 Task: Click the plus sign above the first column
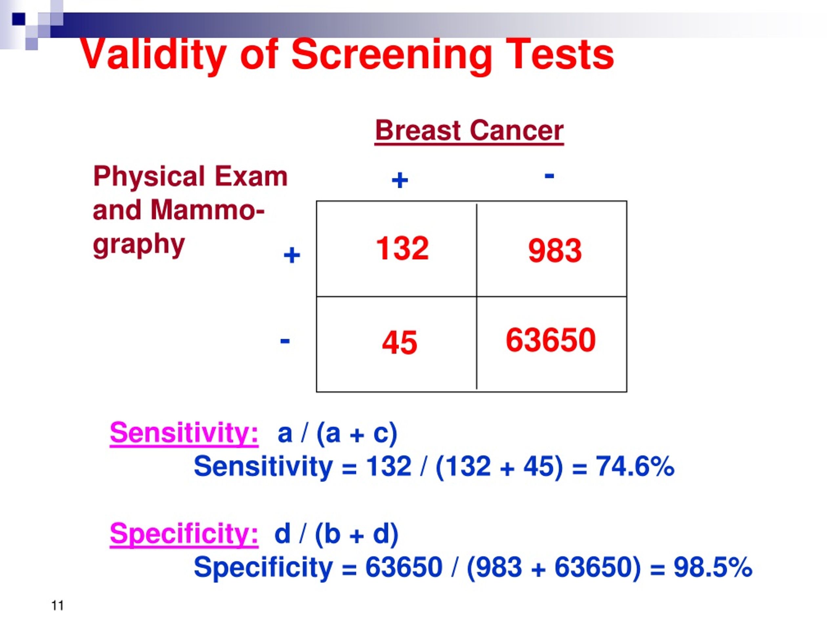(x=400, y=180)
